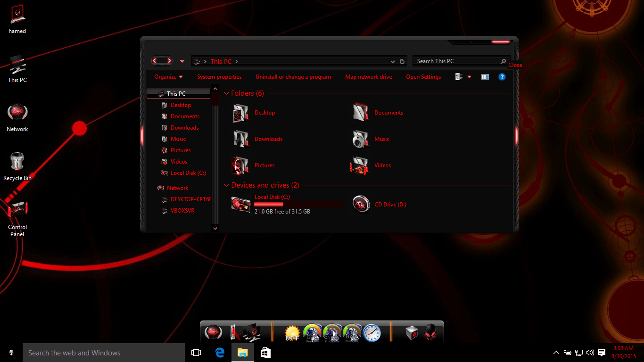Open the address bar history dropdown arrow
Image resolution: width=644 pixels, height=362 pixels.
[392, 61]
